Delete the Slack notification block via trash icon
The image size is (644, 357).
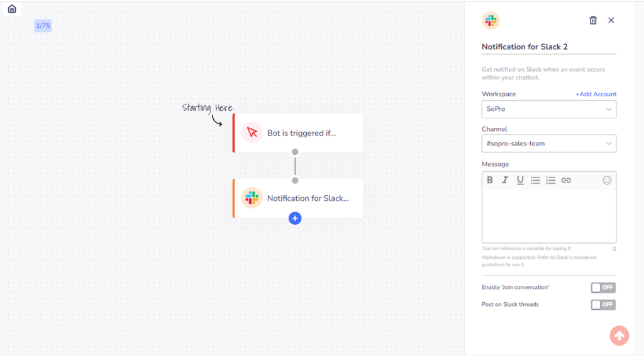pos(593,20)
